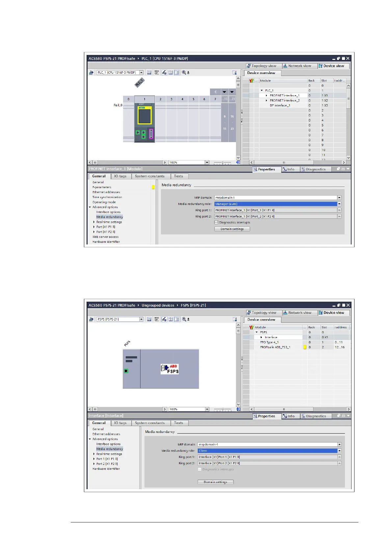This screenshot has height=554, width=392.
Task: Click the device overview toggle icon in FSPS window
Action: click(234, 319)
